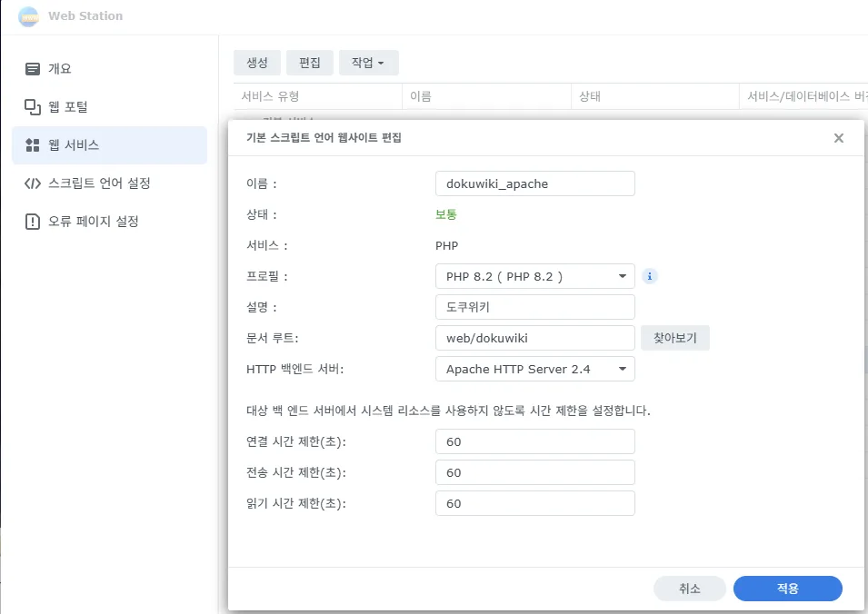Expand the 작업 actions dropdown
The width and height of the screenshot is (868, 614).
tap(368, 63)
